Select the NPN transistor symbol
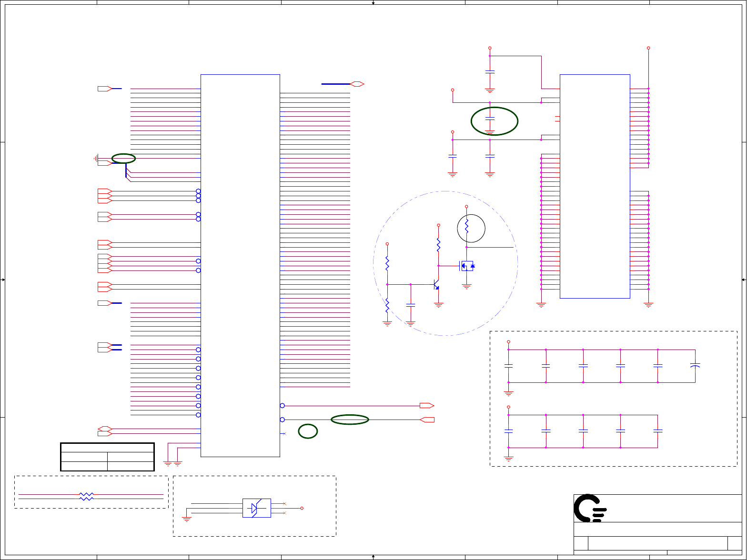The height and width of the screenshot is (560, 747). 436,284
